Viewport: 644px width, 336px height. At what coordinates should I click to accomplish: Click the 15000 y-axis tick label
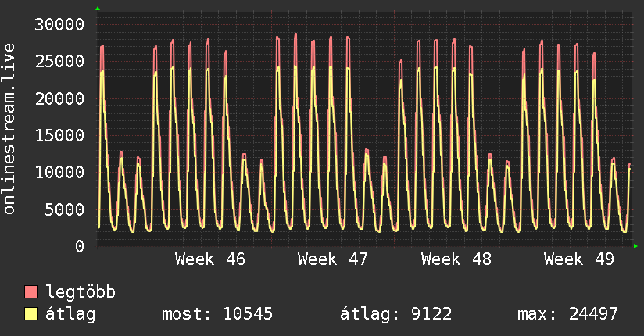pyautogui.click(x=61, y=135)
